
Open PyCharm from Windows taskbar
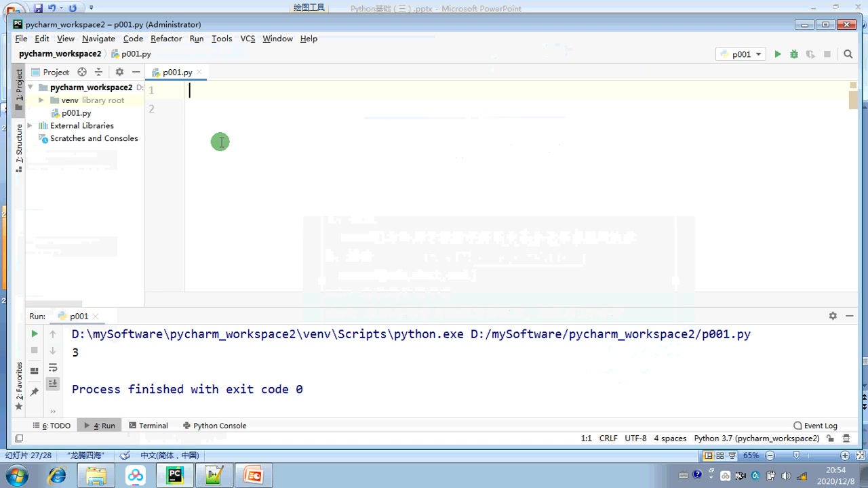pos(175,476)
